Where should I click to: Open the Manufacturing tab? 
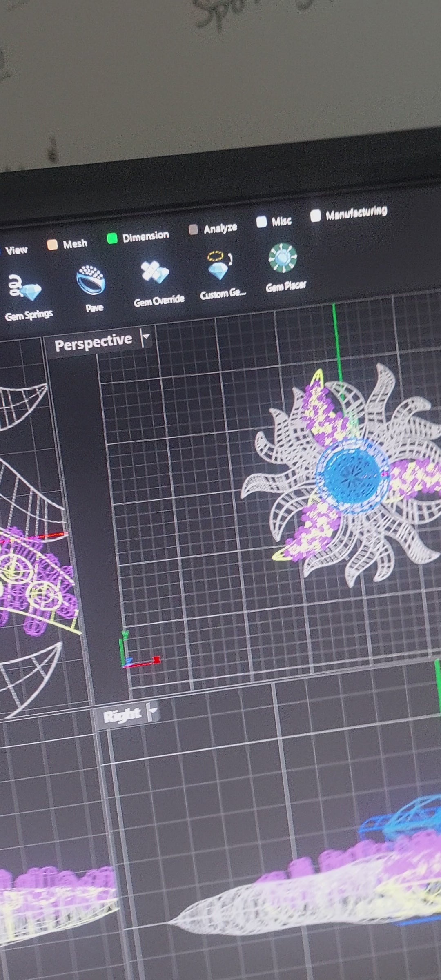[x=349, y=213]
